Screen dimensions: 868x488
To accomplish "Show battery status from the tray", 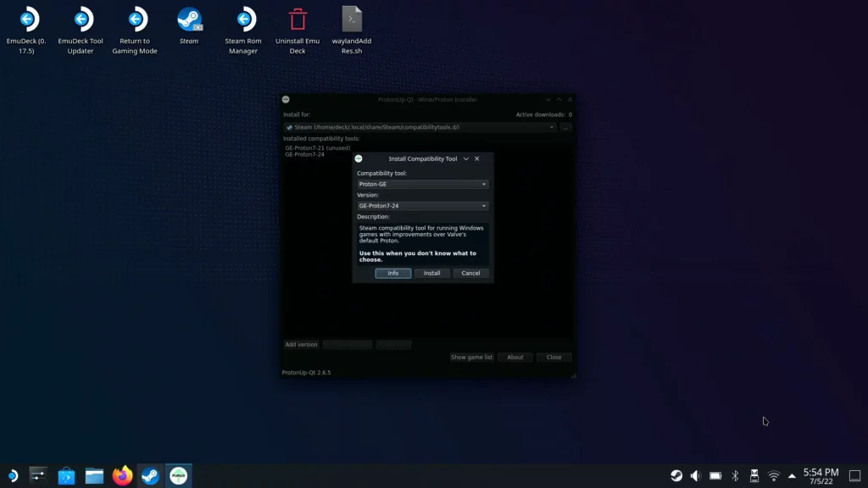I will 715,476.
